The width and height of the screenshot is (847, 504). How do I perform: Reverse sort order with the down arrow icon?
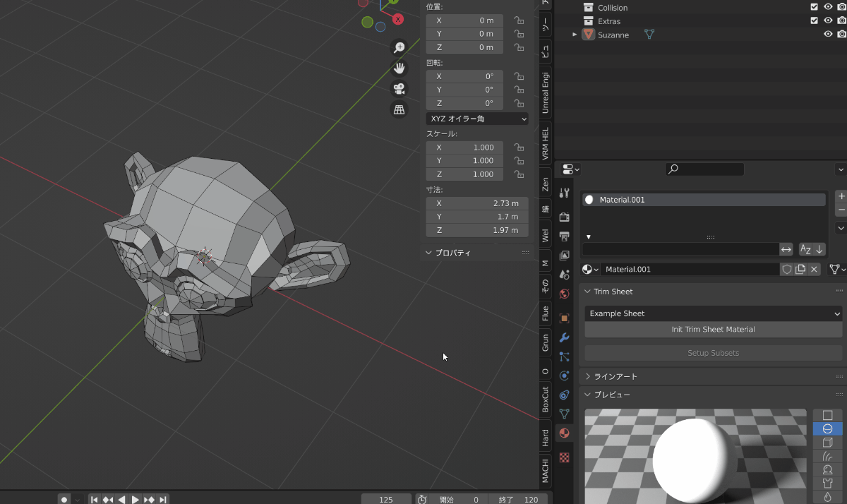tap(819, 249)
